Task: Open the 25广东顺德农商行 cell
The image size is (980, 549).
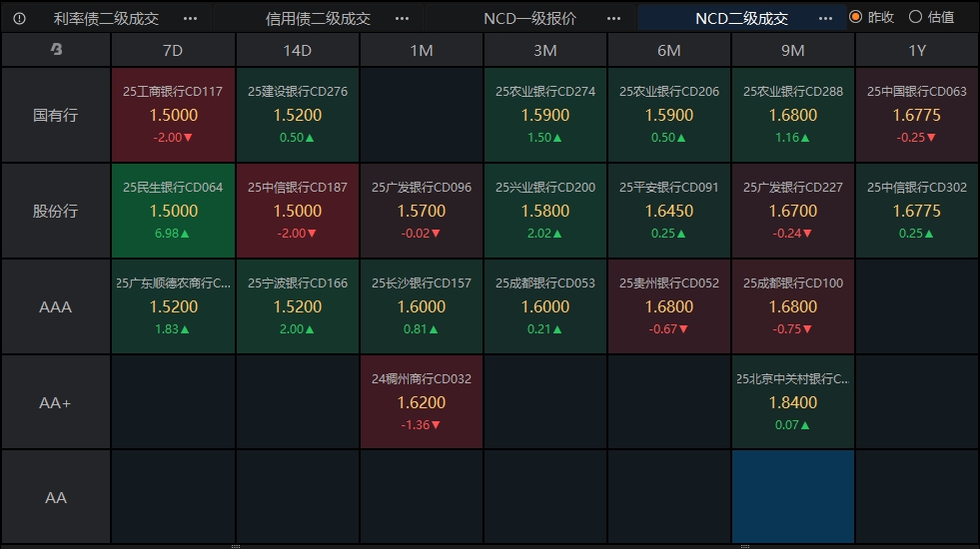Action: [173, 306]
